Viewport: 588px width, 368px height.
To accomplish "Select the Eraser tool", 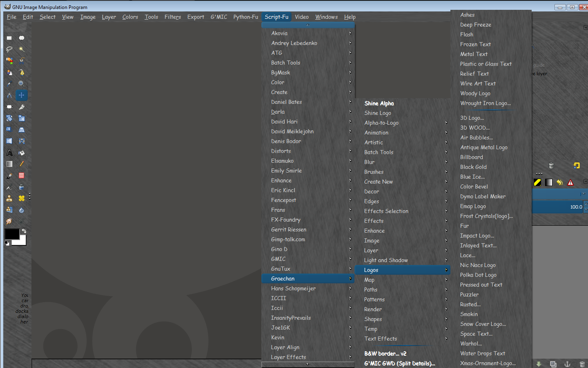I will pyautogui.click(x=22, y=175).
